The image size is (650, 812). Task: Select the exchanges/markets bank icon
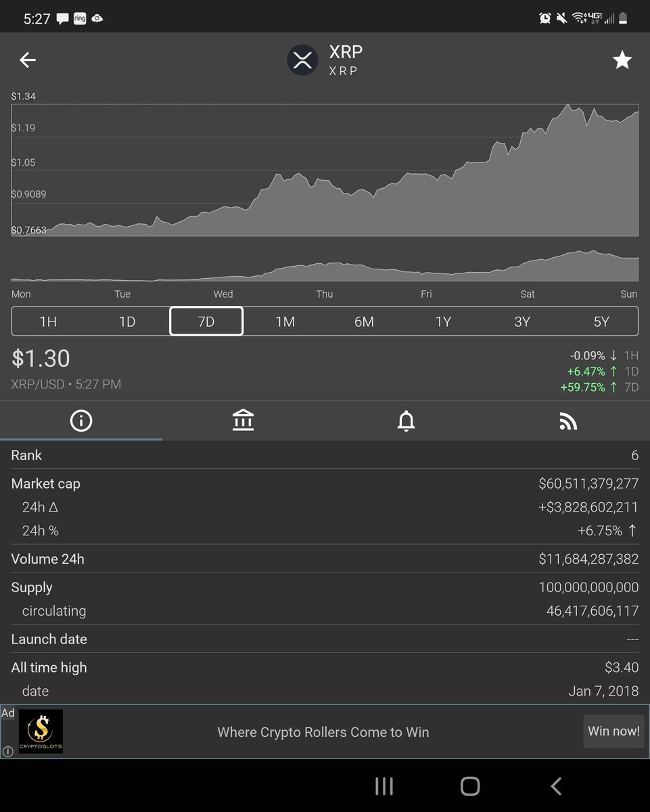click(x=243, y=420)
